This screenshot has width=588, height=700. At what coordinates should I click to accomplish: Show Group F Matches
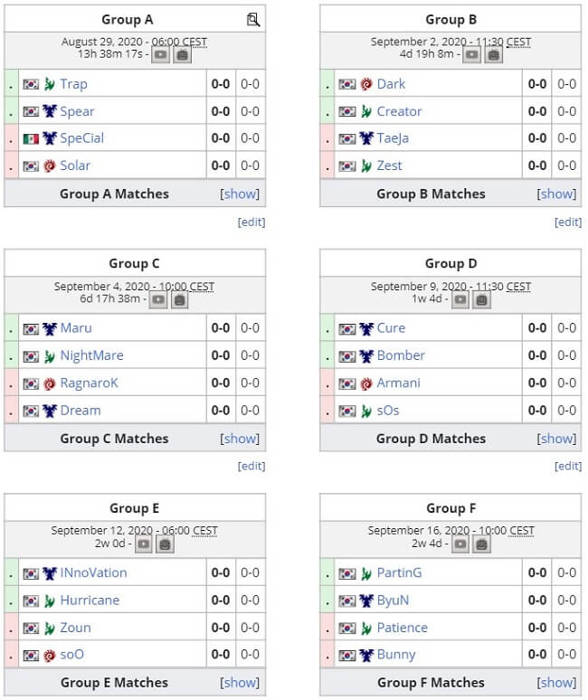tap(556, 682)
